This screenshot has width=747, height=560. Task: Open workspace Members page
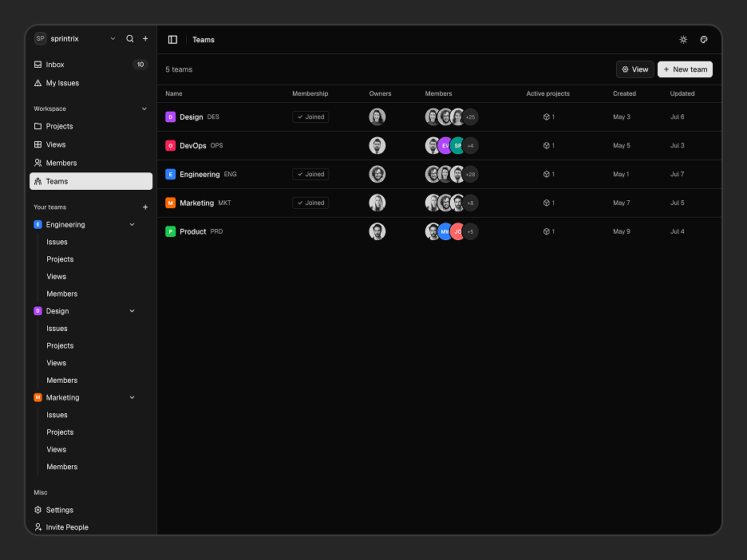tap(91, 163)
